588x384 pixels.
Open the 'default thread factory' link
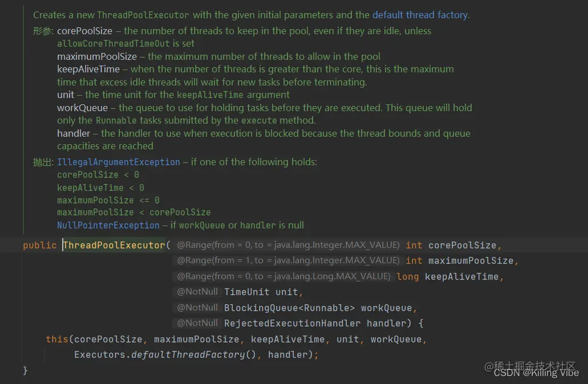420,15
